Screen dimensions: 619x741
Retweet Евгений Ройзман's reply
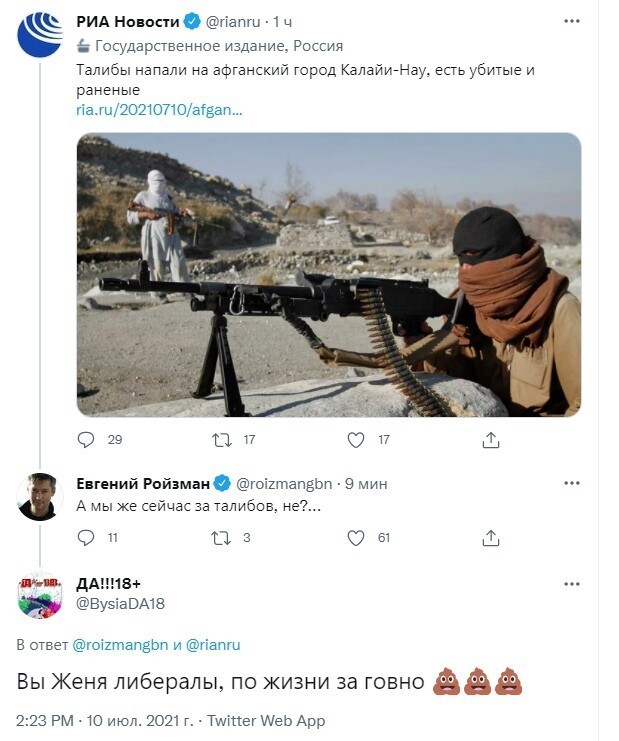click(x=221, y=538)
